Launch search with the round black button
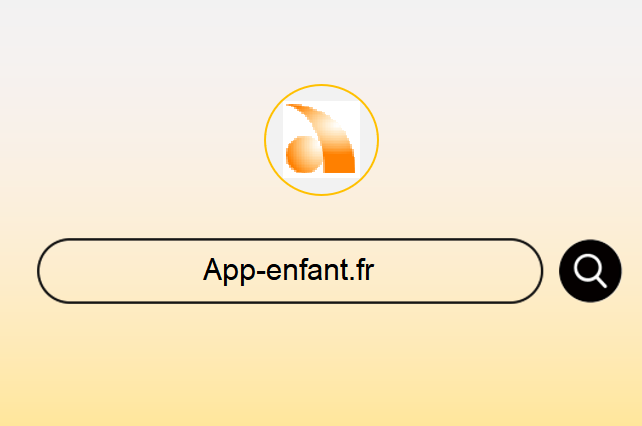 pos(590,271)
